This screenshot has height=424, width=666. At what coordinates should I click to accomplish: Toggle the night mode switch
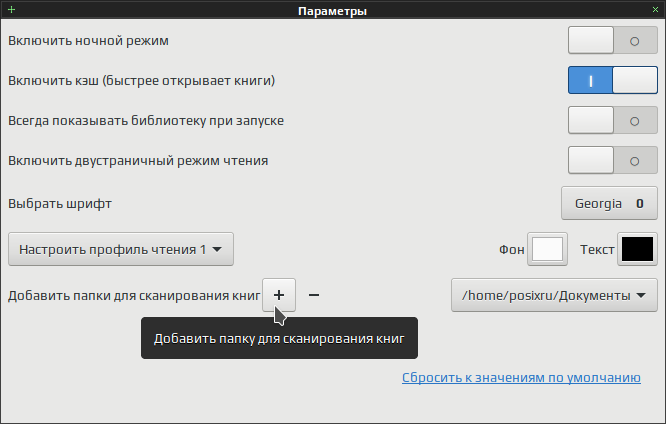coord(612,40)
